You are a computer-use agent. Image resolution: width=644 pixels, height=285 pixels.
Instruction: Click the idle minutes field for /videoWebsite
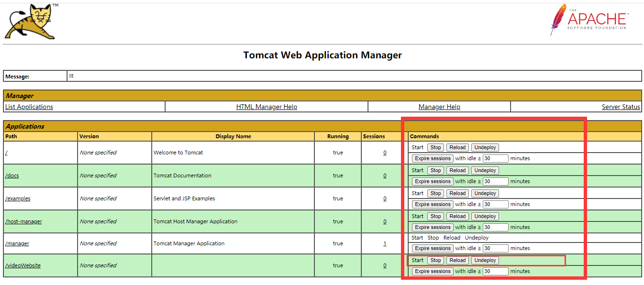(495, 271)
